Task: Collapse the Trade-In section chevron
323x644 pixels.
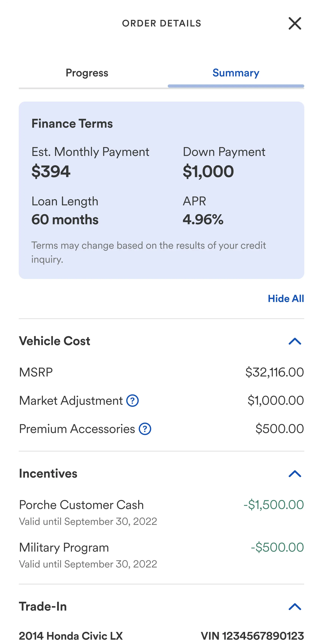Action: tap(295, 607)
